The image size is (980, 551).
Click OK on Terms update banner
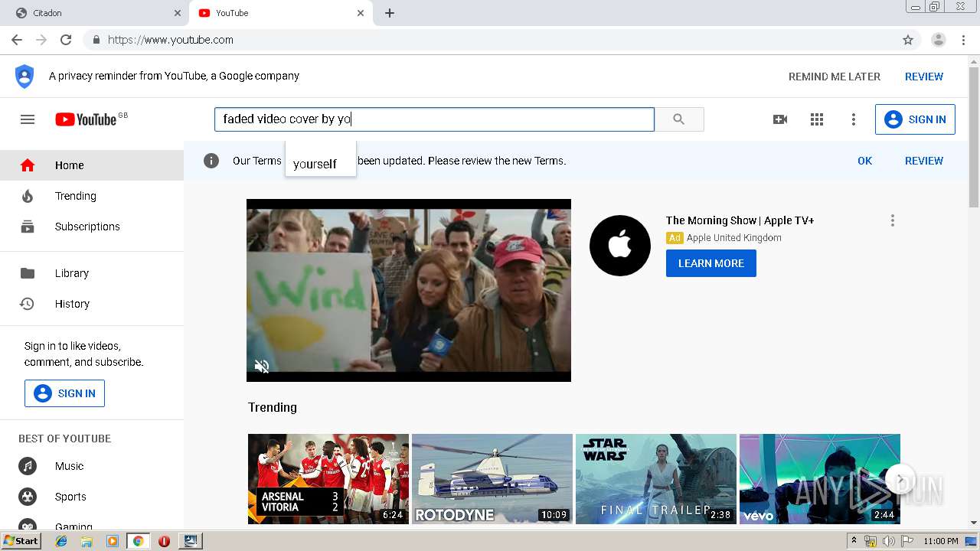point(865,161)
